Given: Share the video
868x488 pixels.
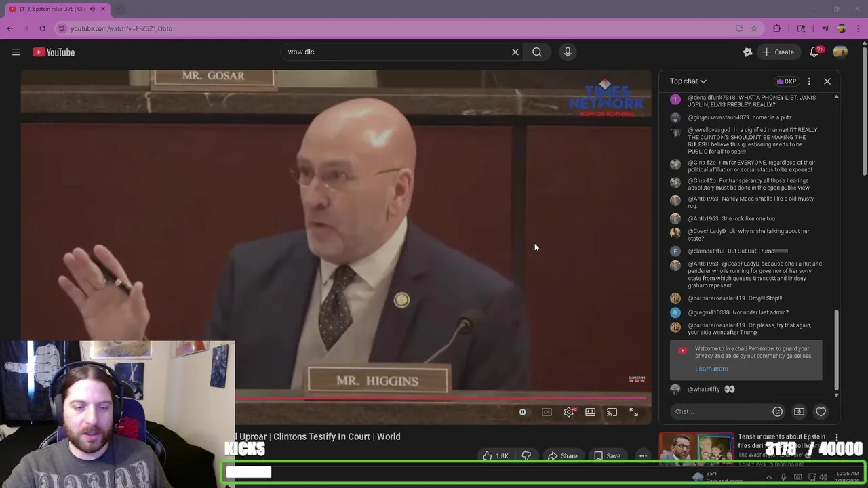Looking at the screenshot, I should 562,455.
